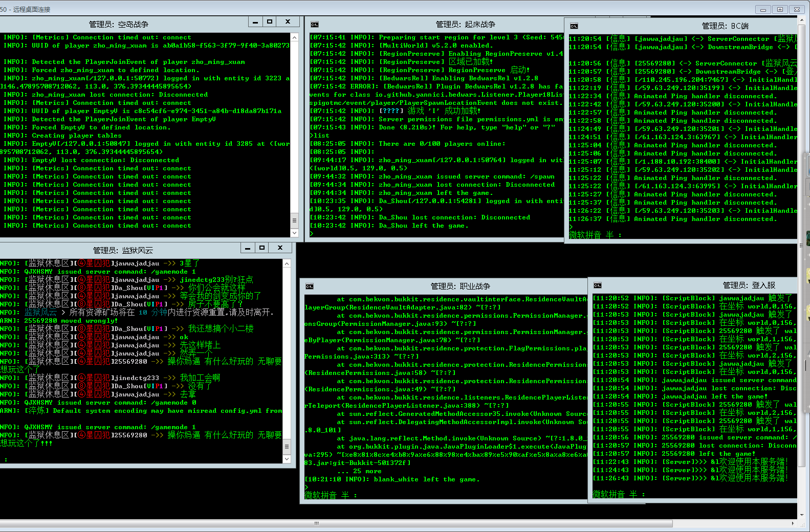Open system menu icon of 起床战争 console
This screenshot has height=532, width=810.
tap(315, 25)
